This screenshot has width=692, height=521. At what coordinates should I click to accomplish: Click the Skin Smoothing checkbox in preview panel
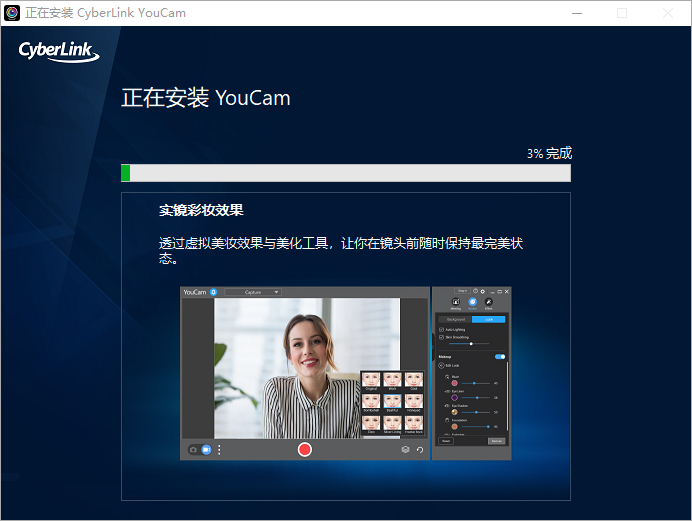pyautogui.click(x=441, y=337)
